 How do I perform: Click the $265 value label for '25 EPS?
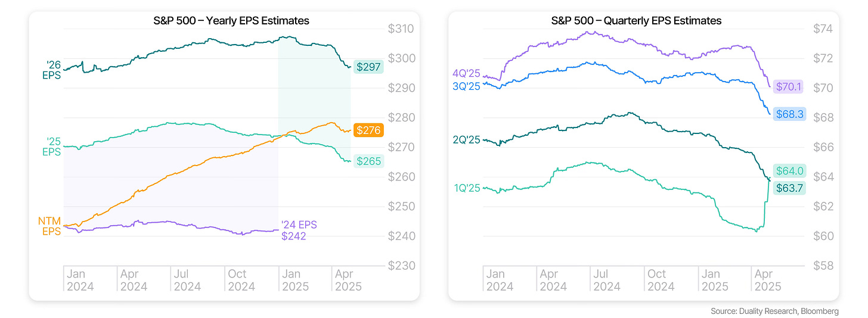pos(369,161)
